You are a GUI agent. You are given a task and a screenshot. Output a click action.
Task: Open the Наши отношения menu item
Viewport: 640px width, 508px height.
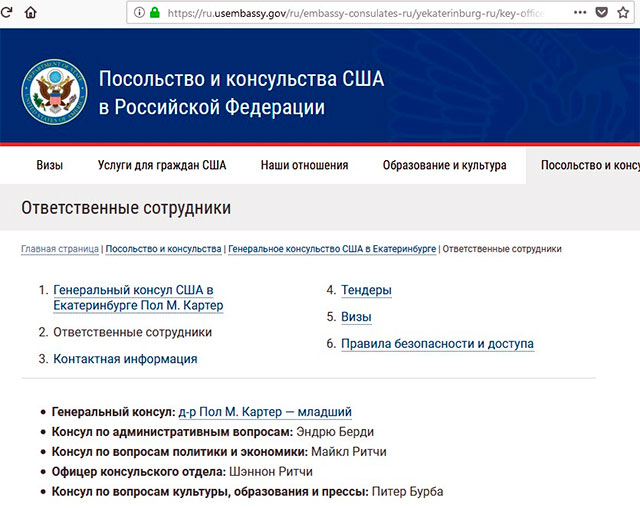[x=304, y=165]
